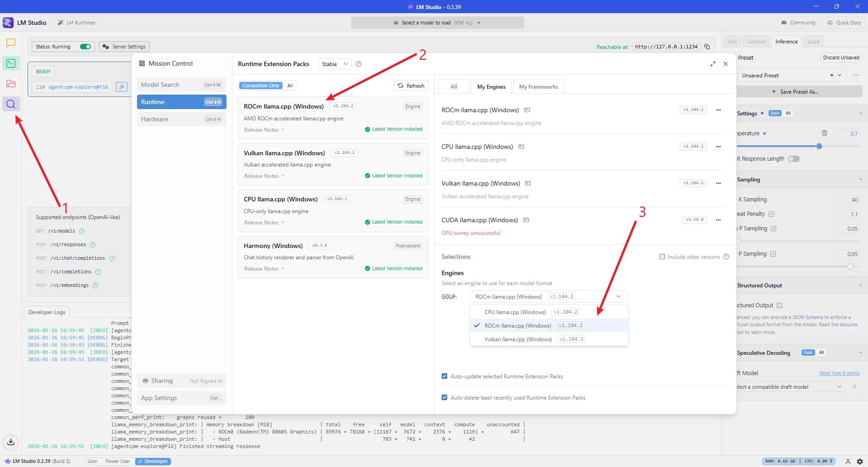Open Model Search in Mission Control

tap(181, 85)
